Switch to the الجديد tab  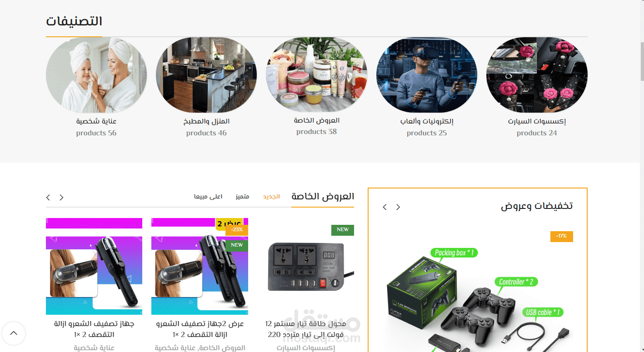271,197
